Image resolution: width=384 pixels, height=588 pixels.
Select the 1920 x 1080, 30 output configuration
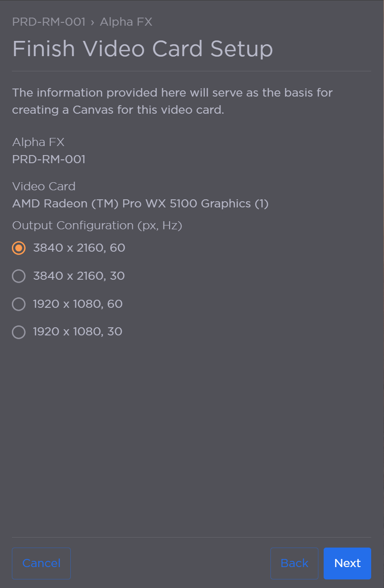click(x=19, y=332)
